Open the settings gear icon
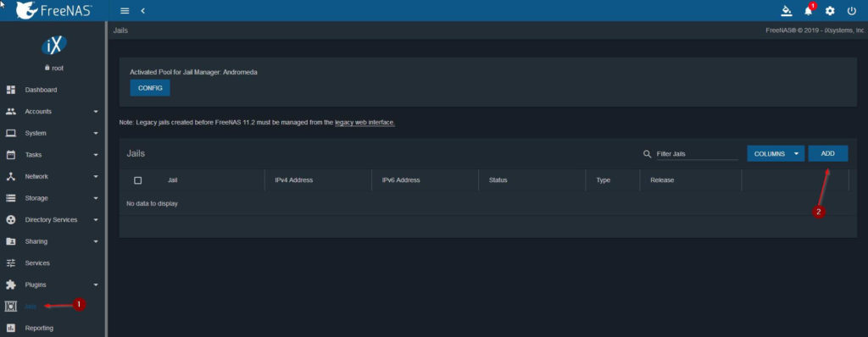Screen dimensions: 868x337 coord(830,10)
